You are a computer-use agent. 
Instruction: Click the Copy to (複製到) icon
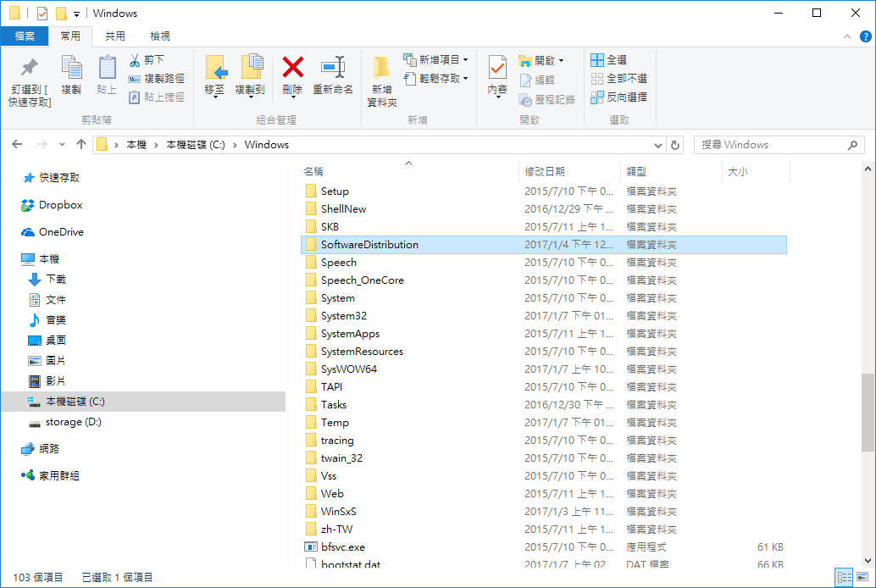[x=252, y=67]
